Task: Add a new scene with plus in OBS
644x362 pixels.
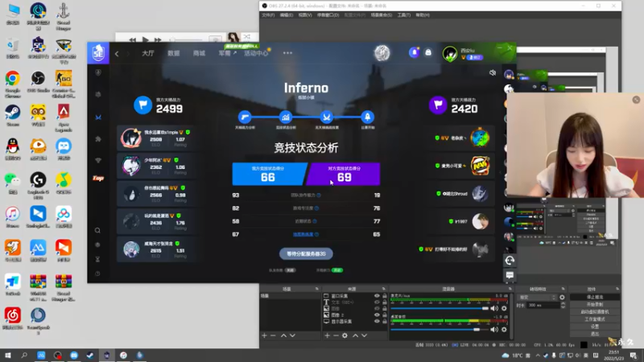Action: click(264, 335)
